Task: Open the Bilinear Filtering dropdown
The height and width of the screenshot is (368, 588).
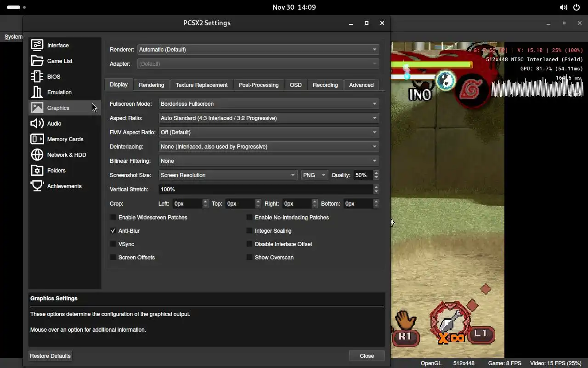Action: tap(269, 161)
